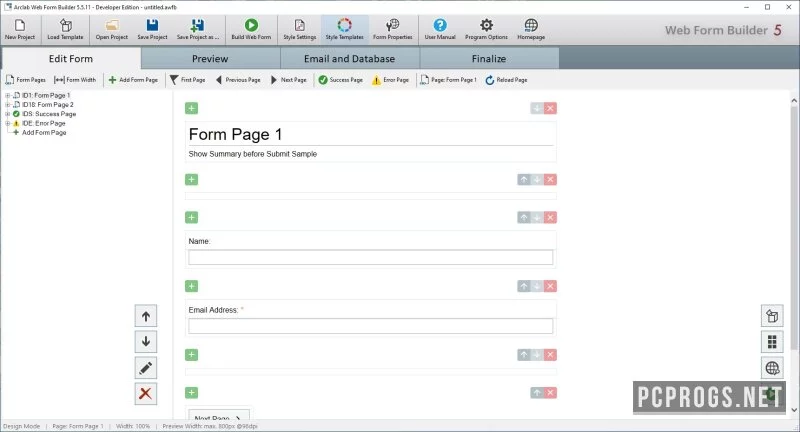Click the New Project toolbar icon
The width and height of the screenshot is (800, 432).
click(x=19, y=29)
